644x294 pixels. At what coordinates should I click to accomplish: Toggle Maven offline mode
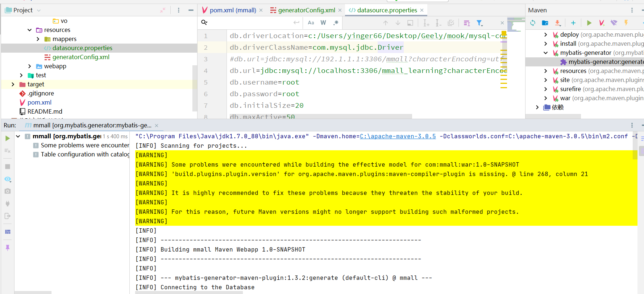[x=614, y=23]
